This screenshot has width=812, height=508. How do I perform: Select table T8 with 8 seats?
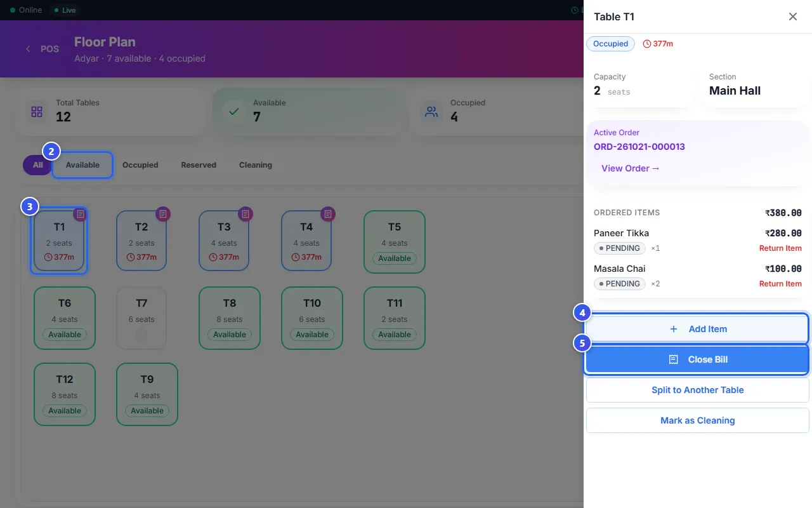coord(230,318)
